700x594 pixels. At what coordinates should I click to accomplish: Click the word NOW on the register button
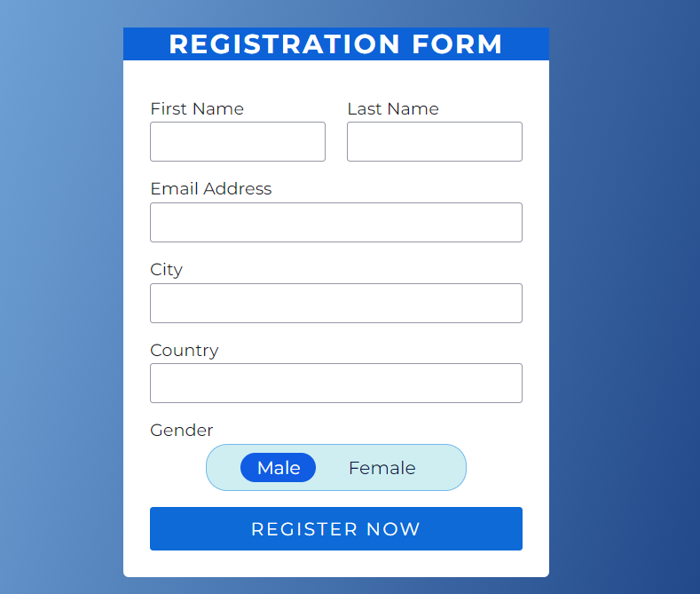(393, 529)
